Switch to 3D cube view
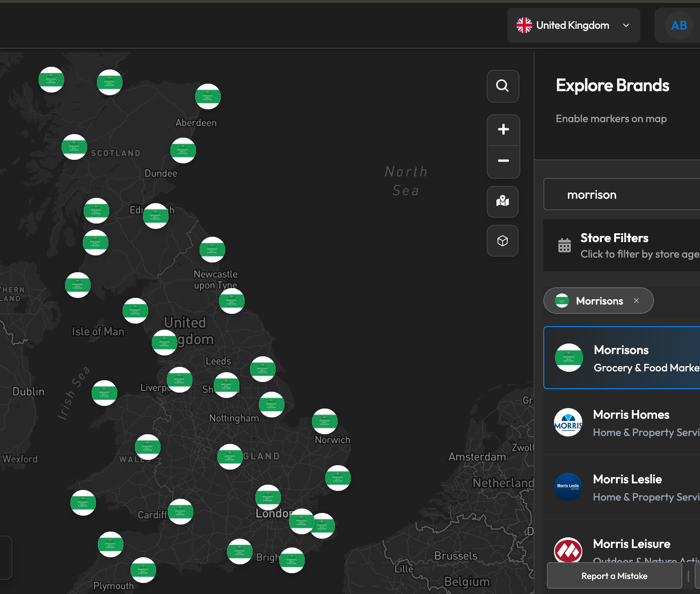Image resolution: width=700 pixels, height=594 pixels. coord(503,241)
